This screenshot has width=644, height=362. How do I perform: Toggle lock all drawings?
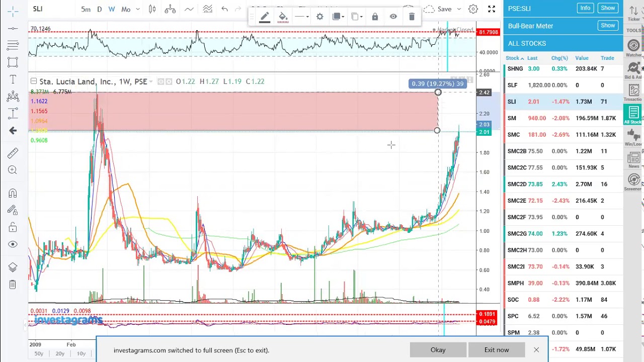click(x=13, y=228)
